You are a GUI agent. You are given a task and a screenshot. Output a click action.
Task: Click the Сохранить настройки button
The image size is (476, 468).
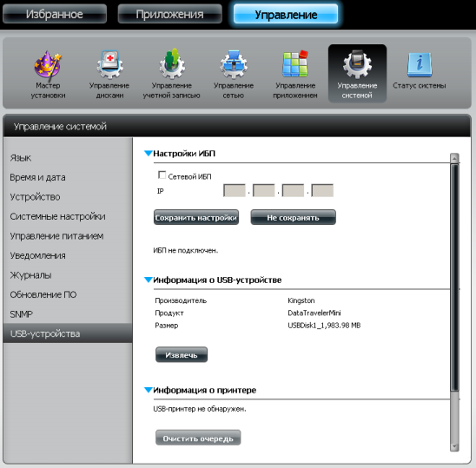[196, 217]
